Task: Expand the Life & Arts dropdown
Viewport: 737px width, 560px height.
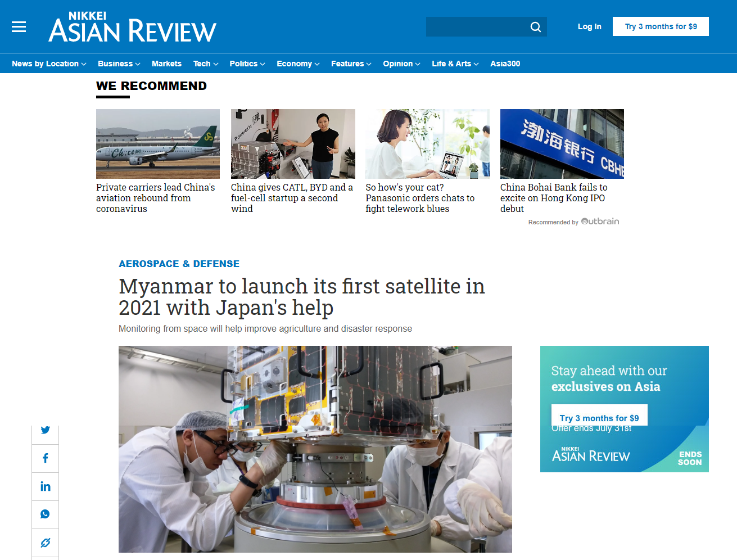Action: tap(455, 64)
